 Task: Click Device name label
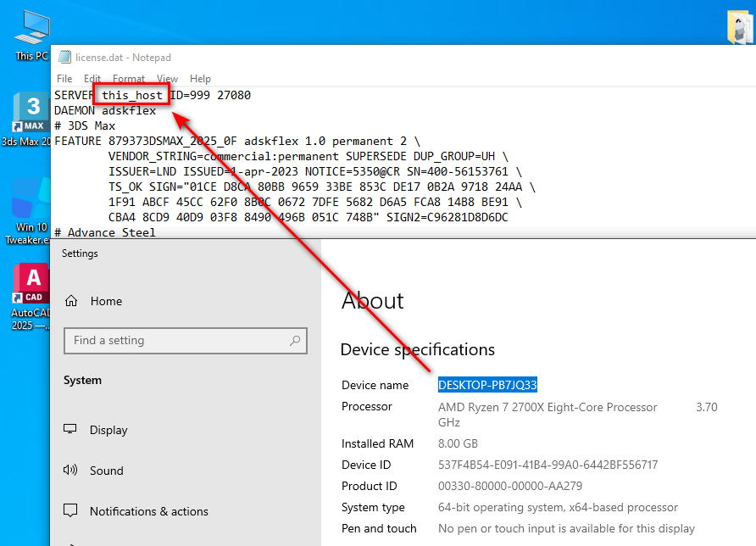(x=375, y=385)
